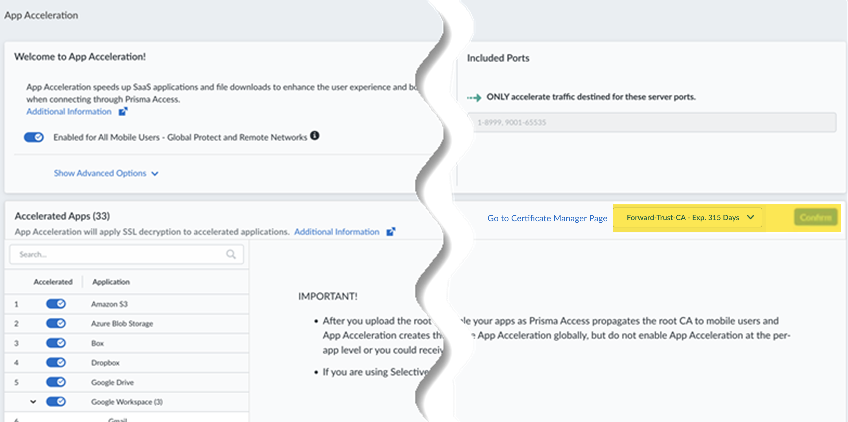Screen dimensions: 848x422
Task: Click the info icon after Remote Networks
Action: 314,136
